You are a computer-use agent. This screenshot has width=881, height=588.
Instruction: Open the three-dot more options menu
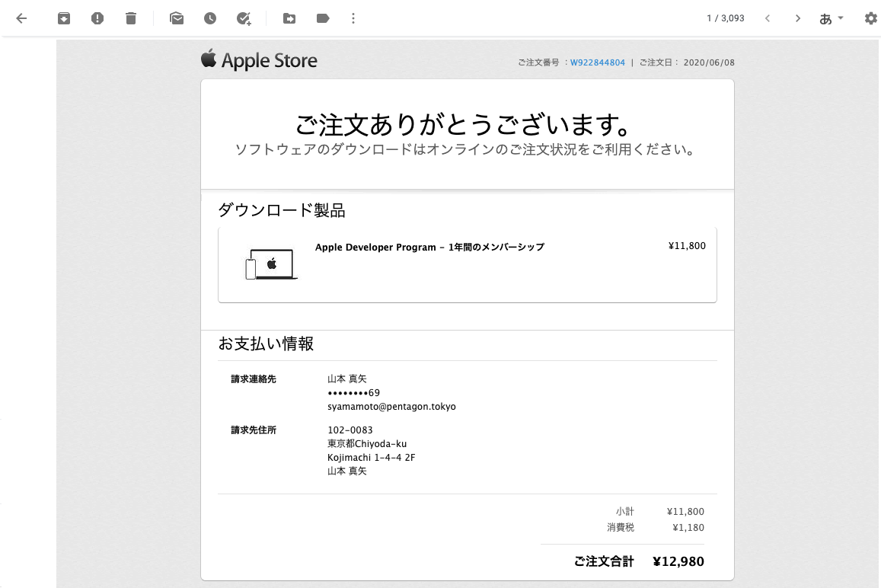pyautogui.click(x=353, y=18)
